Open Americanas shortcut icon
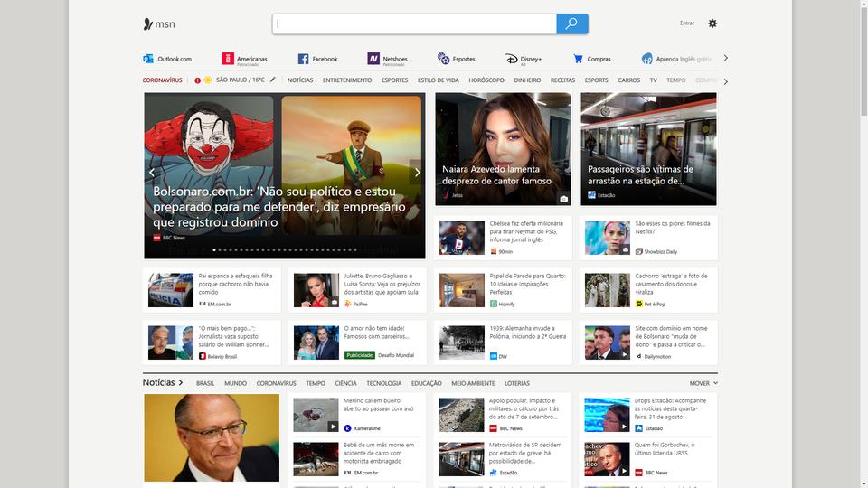Viewport: 868px width, 488px height. (228, 59)
